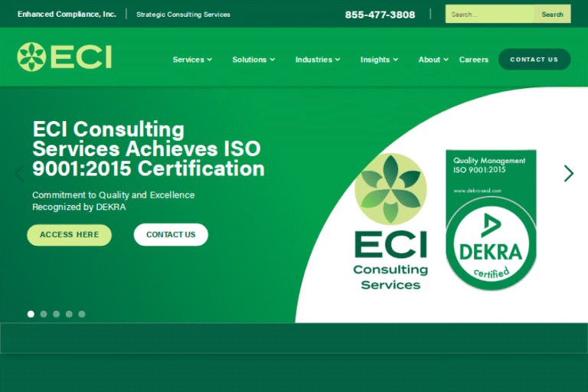The width and height of the screenshot is (588, 392).
Task: Select the fifth carousel dot
Action: [x=82, y=314]
